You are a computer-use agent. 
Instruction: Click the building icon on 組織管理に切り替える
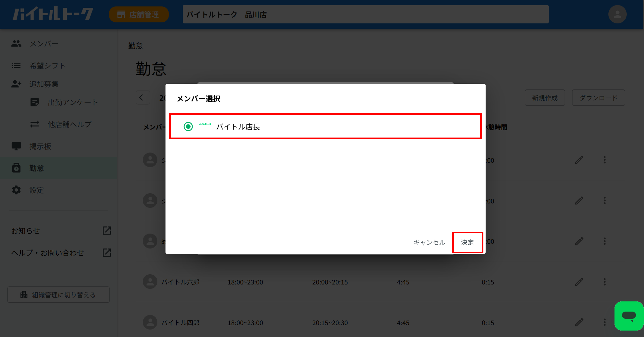24,295
